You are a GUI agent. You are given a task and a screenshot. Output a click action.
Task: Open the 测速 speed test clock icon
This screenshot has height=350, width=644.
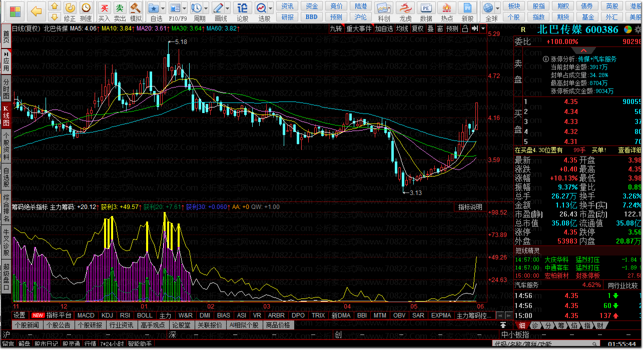[x=86, y=8]
